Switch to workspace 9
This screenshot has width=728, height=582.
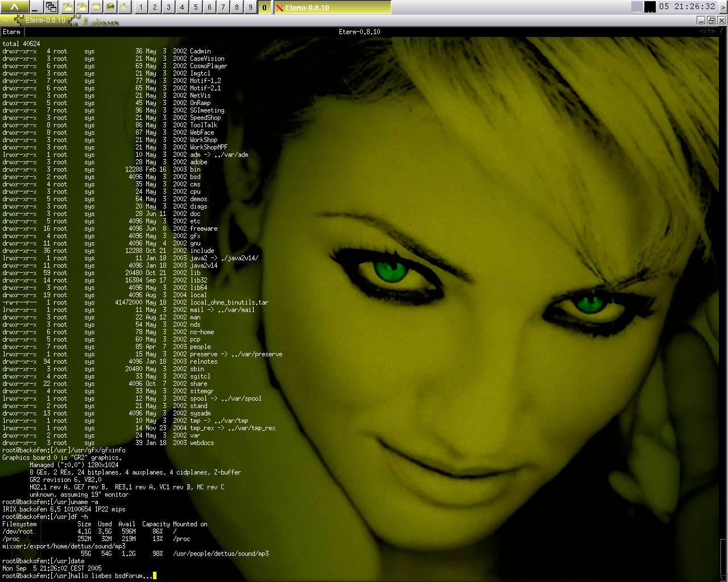(x=250, y=7)
